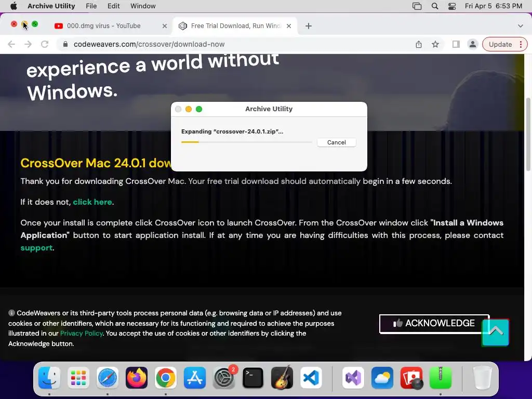Image resolution: width=532 pixels, height=399 pixels.
Task: Open the Window menu
Action: [143, 6]
